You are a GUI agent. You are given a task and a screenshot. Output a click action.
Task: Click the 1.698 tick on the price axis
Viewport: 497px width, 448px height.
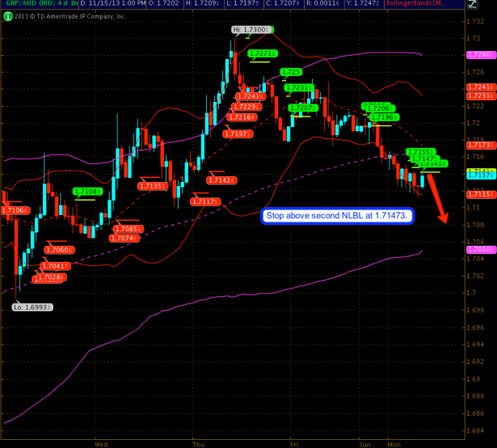coord(475,310)
